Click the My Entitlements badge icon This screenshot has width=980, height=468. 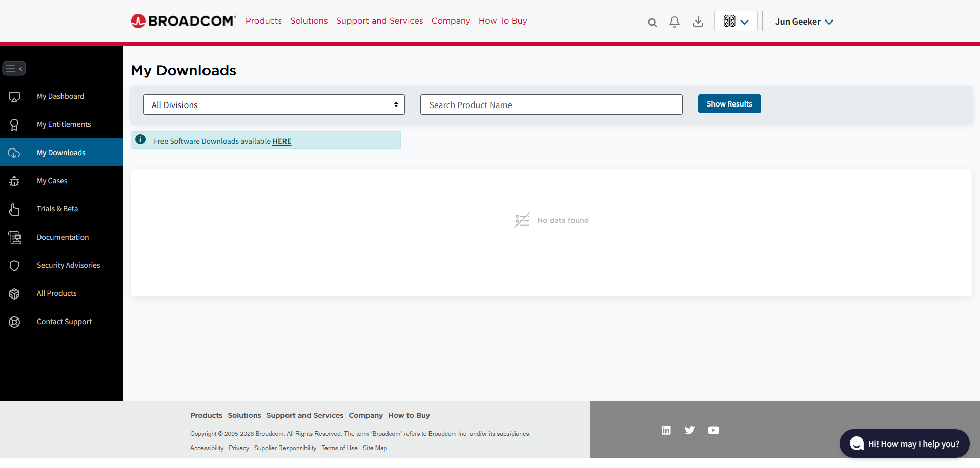(14, 125)
